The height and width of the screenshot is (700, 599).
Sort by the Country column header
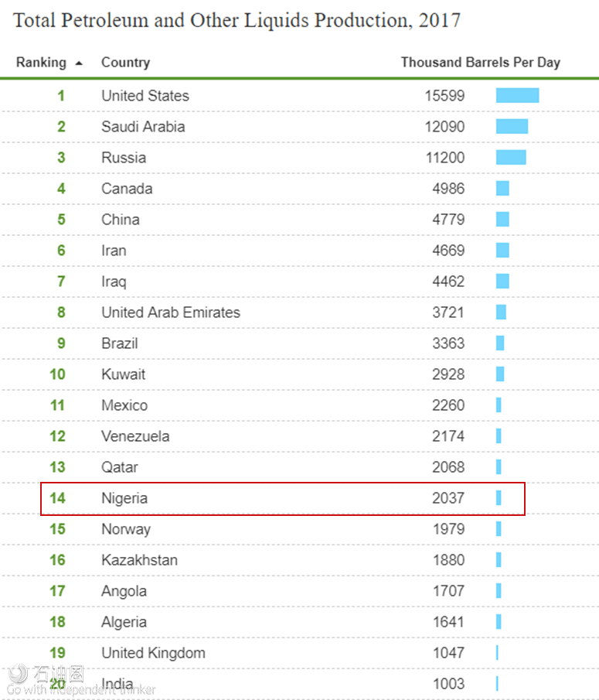125,62
